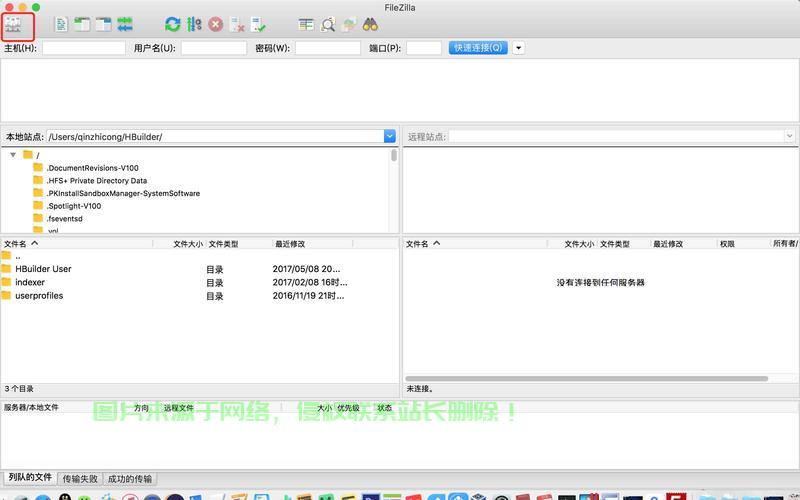Click the 未连接 remote status text
Image resolution: width=800 pixels, height=500 pixels.
point(420,389)
